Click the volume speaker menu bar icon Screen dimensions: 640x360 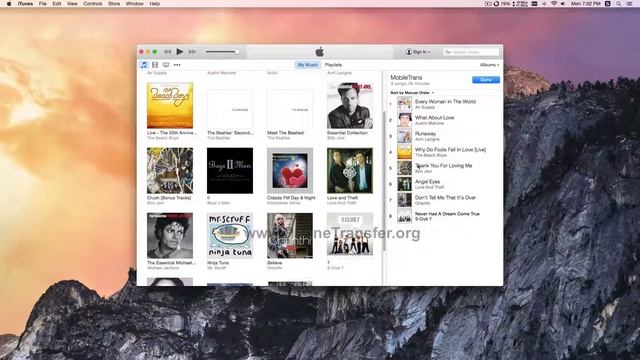click(x=563, y=4)
